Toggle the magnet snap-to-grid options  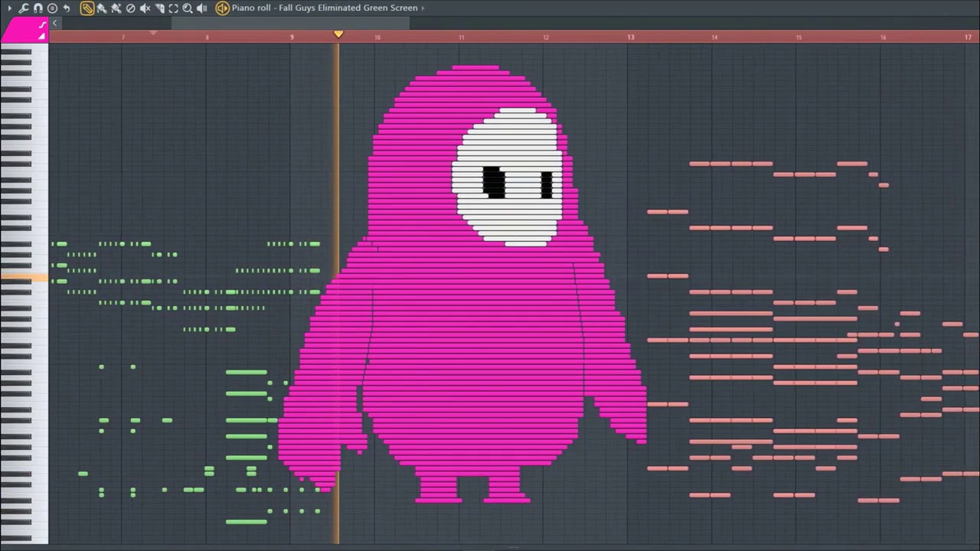(x=38, y=8)
